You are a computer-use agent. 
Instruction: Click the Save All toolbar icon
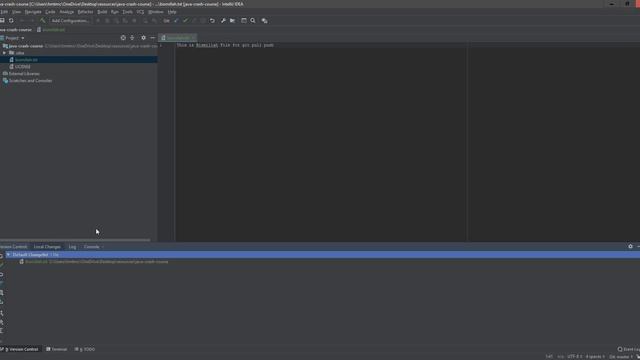click(x=2, y=20)
